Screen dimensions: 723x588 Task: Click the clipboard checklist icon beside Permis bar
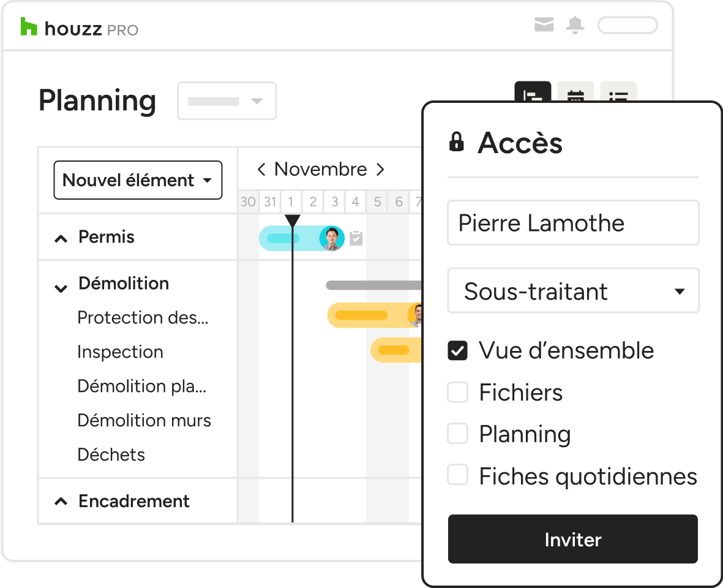click(356, 238)
